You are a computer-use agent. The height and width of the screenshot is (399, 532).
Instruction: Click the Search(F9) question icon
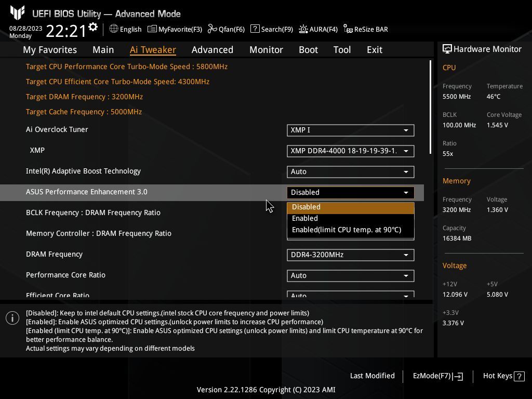click(255, 29)
